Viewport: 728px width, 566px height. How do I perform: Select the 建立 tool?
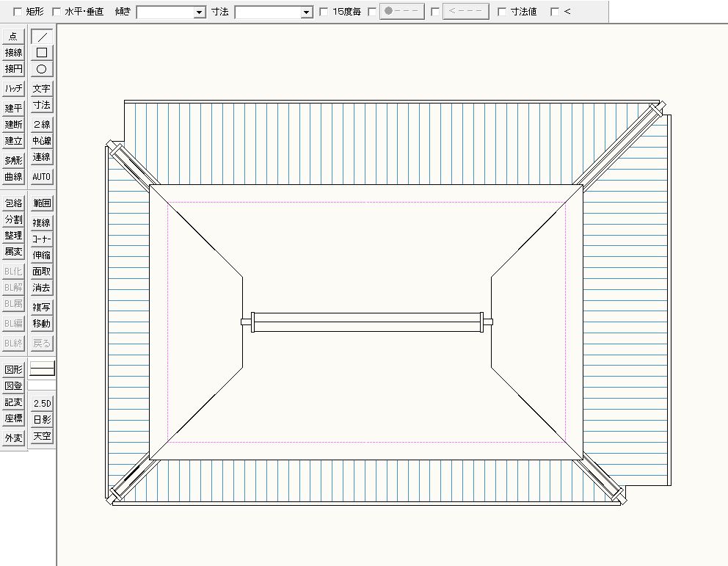click(x=13, y=141)
